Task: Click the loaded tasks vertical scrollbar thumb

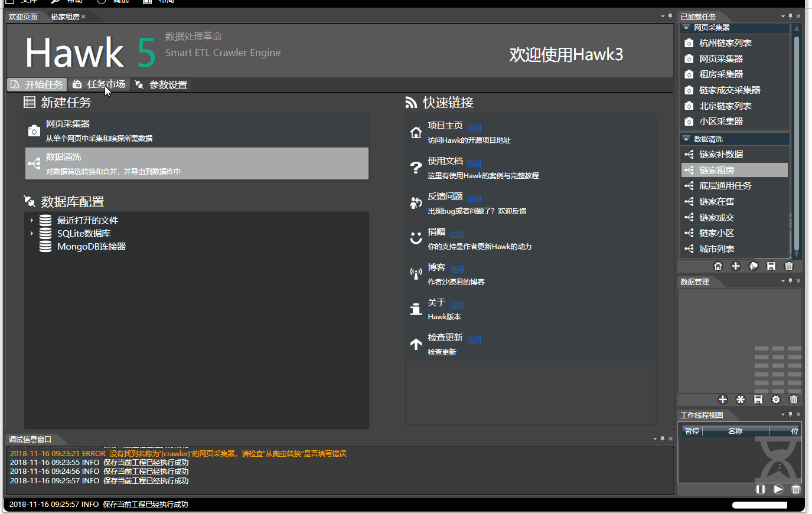Action: (x=797, y=143)
